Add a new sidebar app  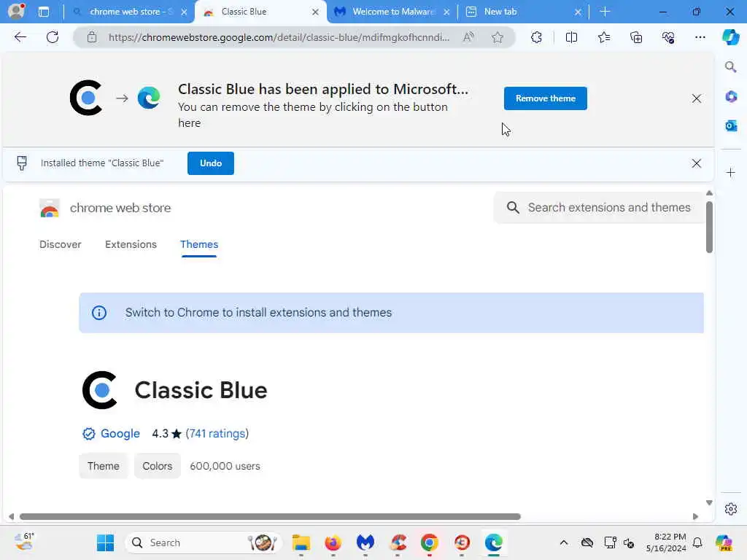coord(731,172)
